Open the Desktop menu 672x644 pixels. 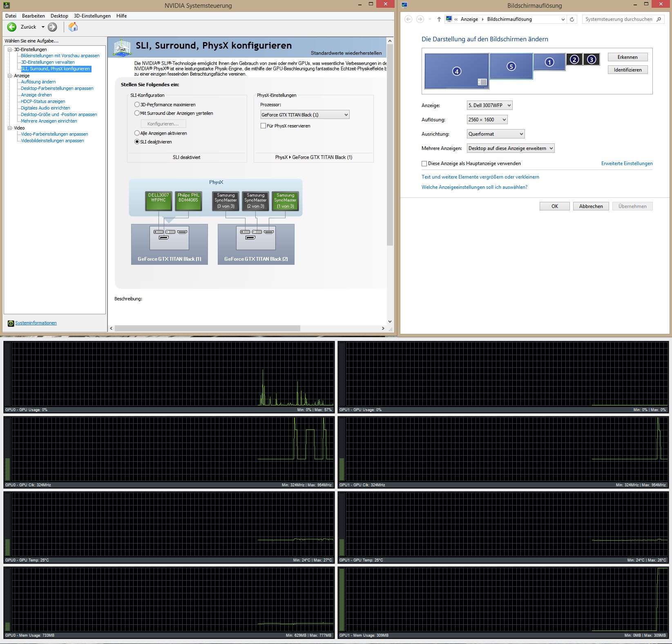59,16
